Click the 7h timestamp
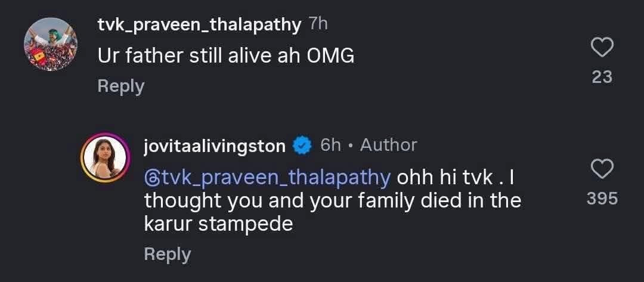This screenshot has width=644, height=282. point(318,25)
